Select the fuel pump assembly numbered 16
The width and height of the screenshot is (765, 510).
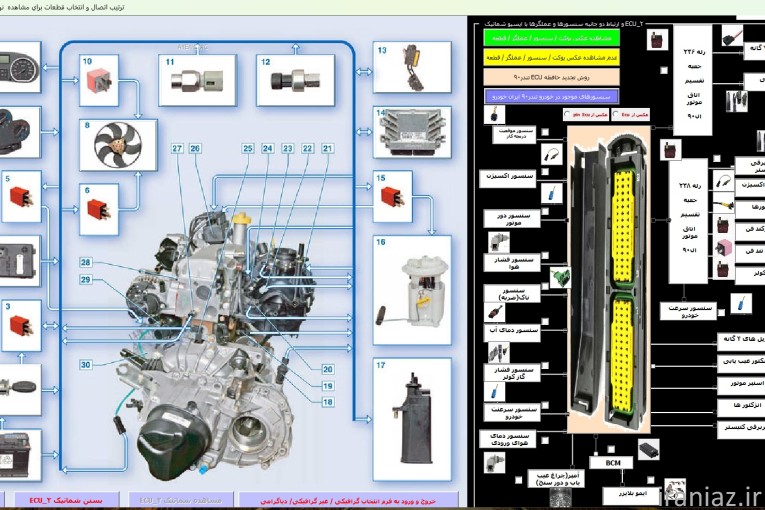click(412, 290)
